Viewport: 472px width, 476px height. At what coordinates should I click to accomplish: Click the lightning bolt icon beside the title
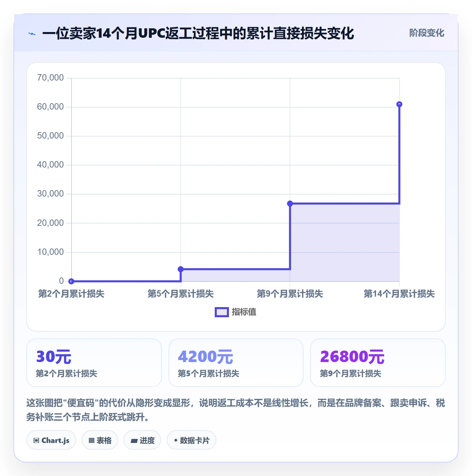coord(32,34)
